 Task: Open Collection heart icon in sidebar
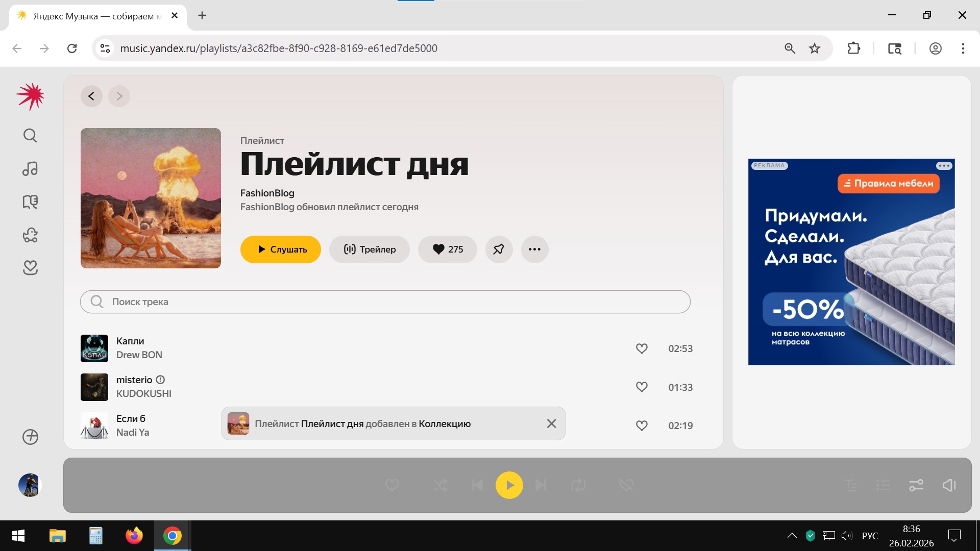click(x=30, y=268)
